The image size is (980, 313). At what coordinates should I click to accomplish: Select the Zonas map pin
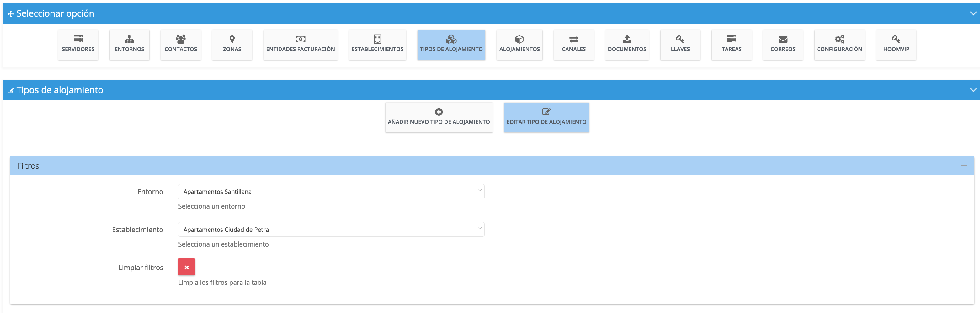click(x=232, y=39)
